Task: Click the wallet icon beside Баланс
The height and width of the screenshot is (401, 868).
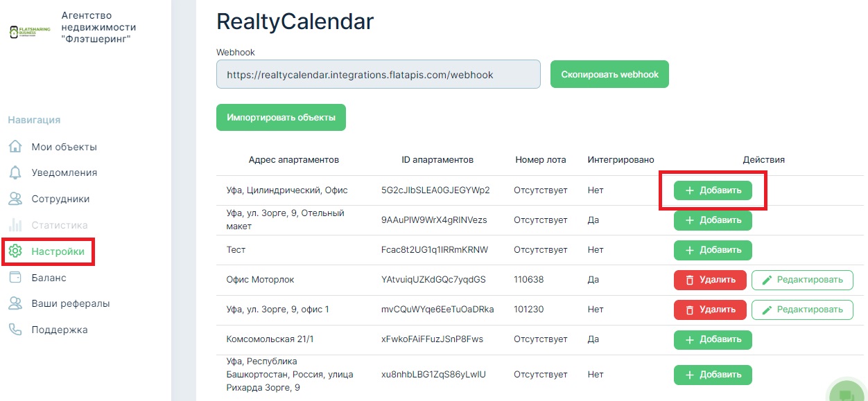Action: pos(15,278)
